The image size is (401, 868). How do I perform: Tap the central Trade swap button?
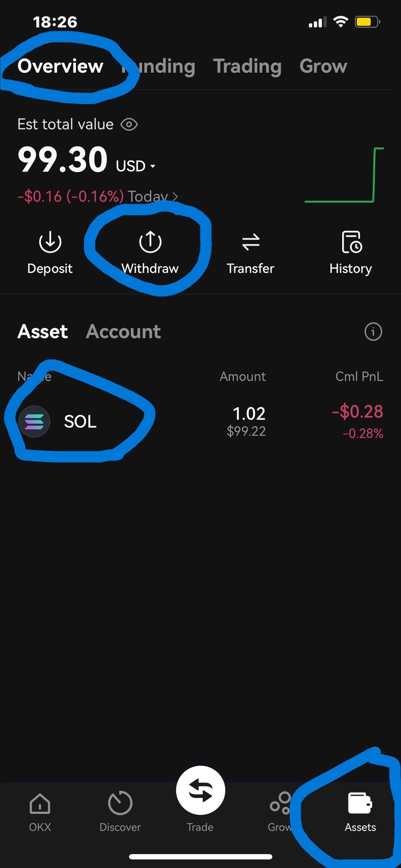click(200, 790)
